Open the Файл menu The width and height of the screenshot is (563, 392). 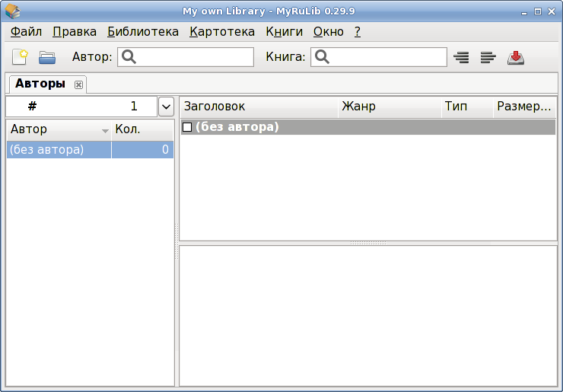(x=27, y=32)
